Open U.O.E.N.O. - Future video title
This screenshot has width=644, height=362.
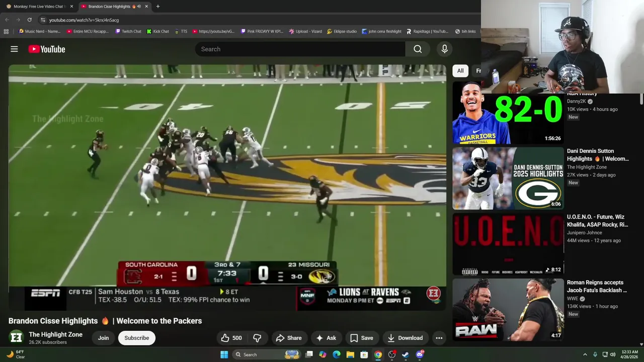597,221
